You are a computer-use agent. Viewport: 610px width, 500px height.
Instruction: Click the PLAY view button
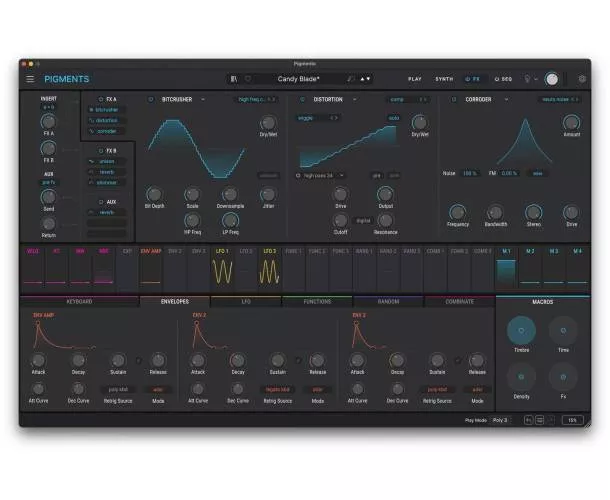(x=415, y=79)
